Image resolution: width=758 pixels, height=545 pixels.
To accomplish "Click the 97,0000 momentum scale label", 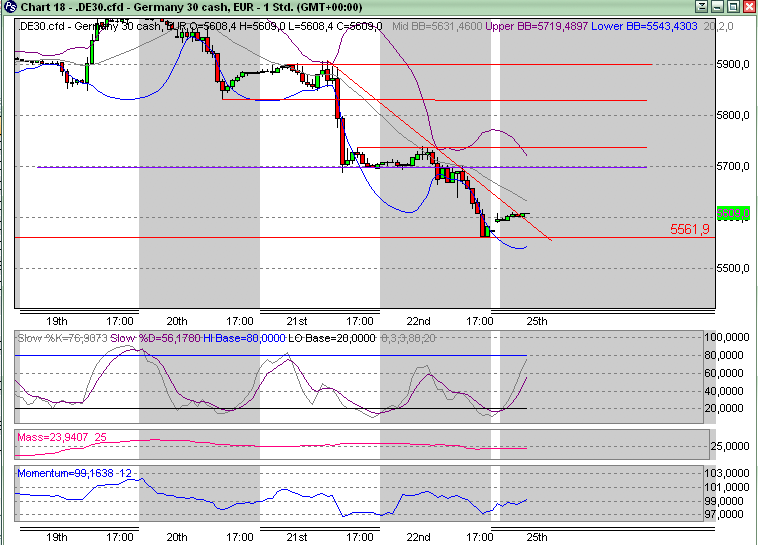I will click(x=724, y=515).
